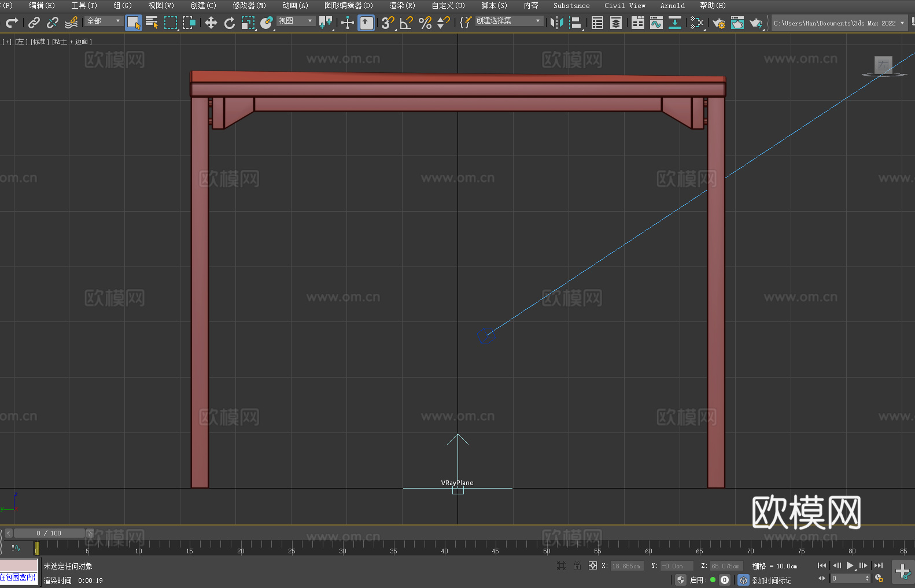915x588 pixels.
Task: Open the 创建(C) menu
Action: (x=203, y=5)
